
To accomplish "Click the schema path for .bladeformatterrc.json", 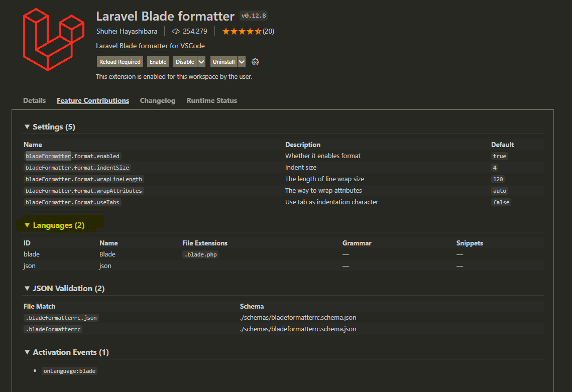I will (x=298, y=318).
